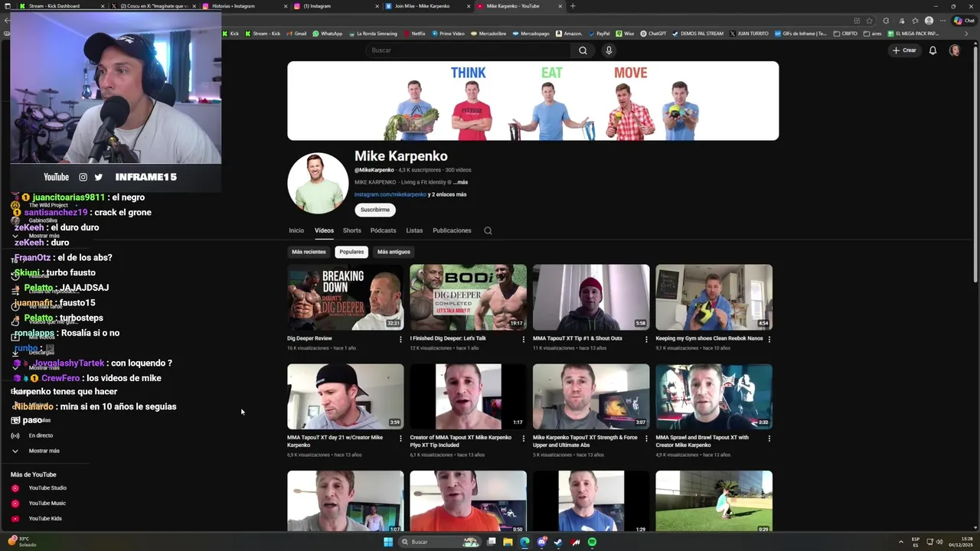Open Steam from taskbar
The width and height of the screenshot is (980, 551).
coord(558,542)
